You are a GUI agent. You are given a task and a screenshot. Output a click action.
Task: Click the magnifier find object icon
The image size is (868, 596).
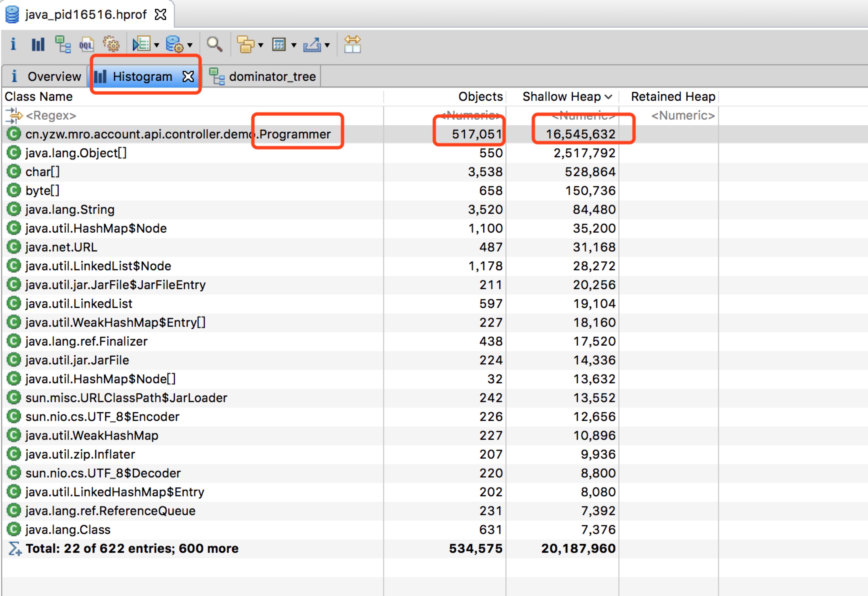[x=215, y=45]
